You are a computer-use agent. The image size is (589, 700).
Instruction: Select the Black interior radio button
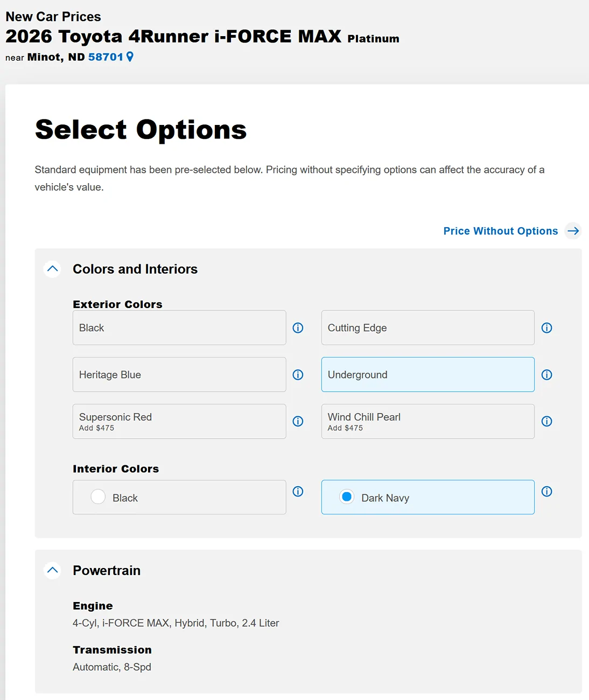pos(98,496)
